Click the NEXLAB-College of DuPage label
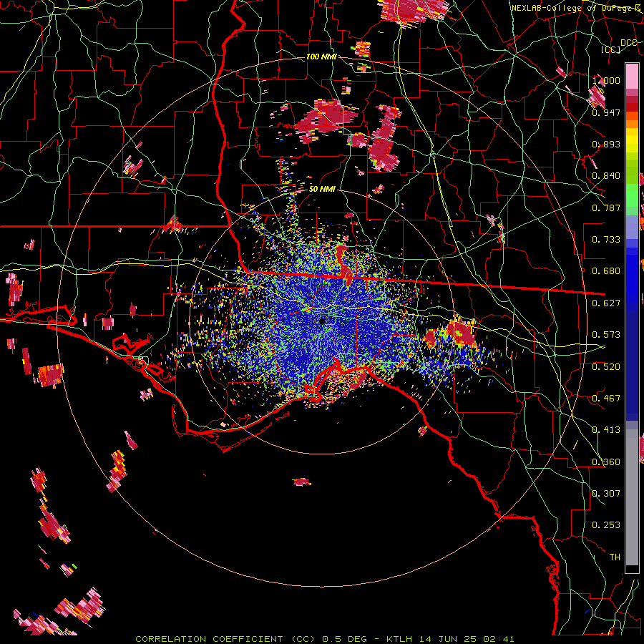Viewport: 644px width, 644px height. click(x=575, y=8)
